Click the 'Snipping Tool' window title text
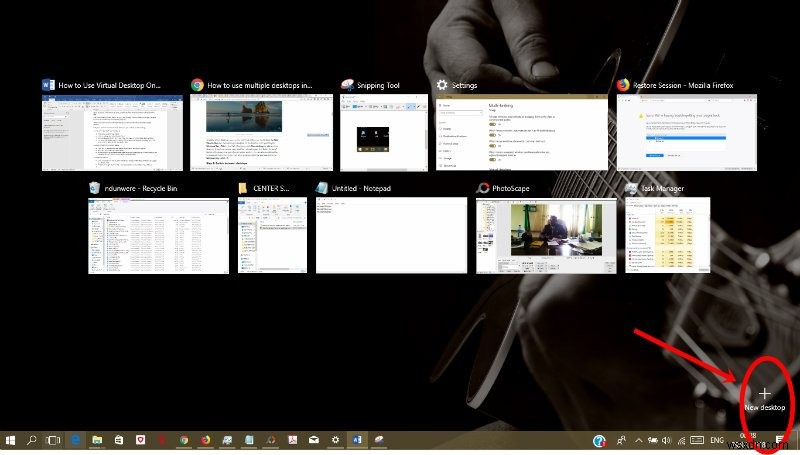The image size is (800, 455). tap(378, 85)
